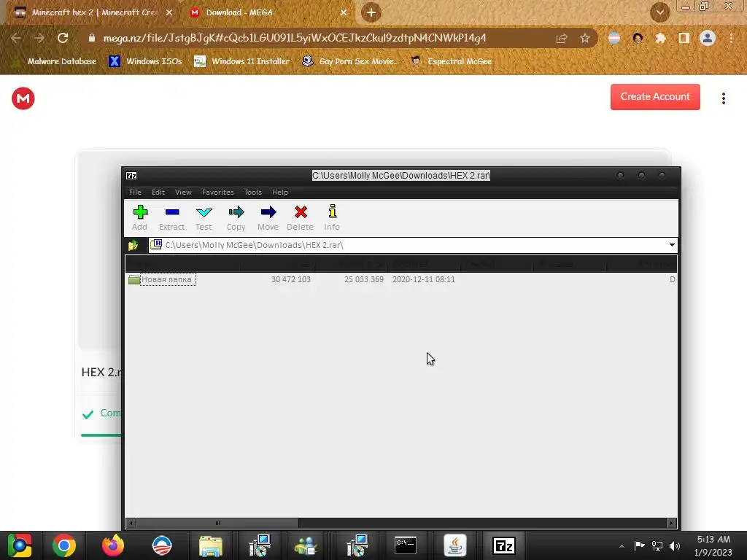Click the 7-Zip horizontal scrollbar thumb
The width and height of the screenshot is (747, 560).
click(x=217, y=523)
